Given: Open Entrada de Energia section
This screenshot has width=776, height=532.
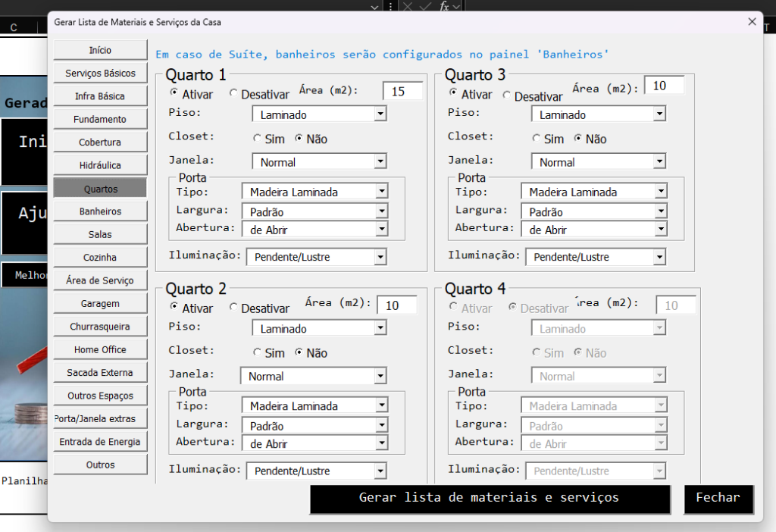Looking at the screenshot, I should click(100, 441).
